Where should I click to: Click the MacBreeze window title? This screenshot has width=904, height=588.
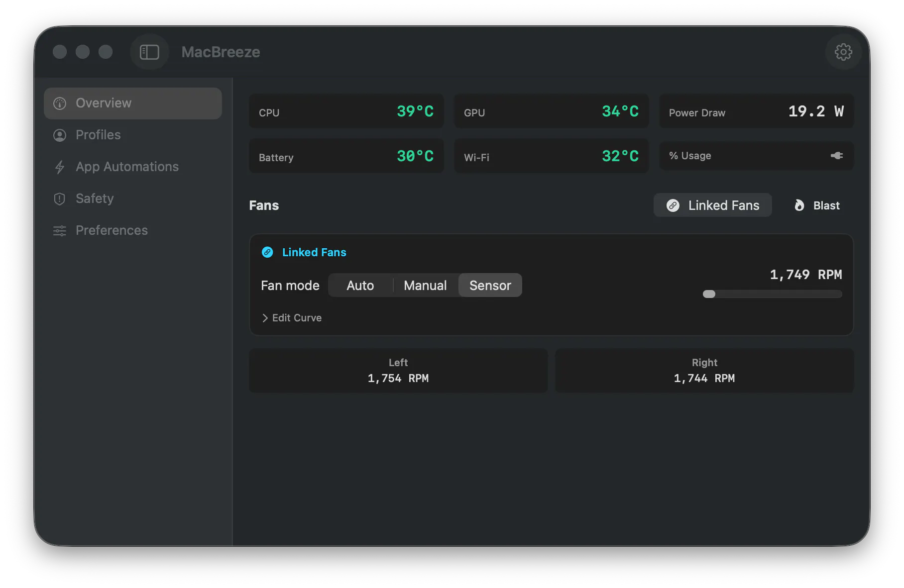(x=221, y=52)
